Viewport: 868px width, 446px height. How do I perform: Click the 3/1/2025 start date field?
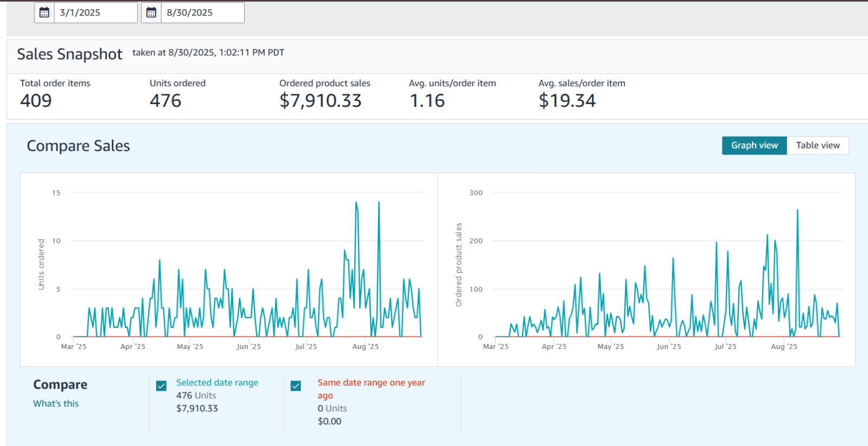pos(95,12)
